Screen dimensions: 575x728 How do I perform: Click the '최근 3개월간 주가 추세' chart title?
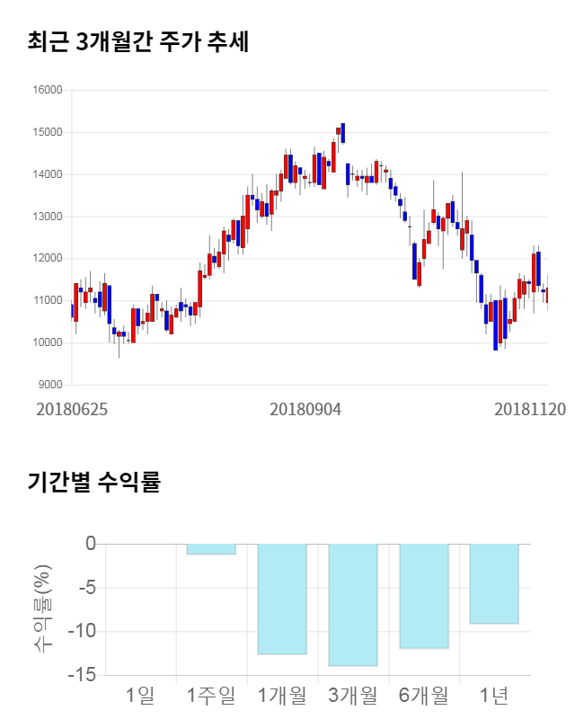(138, 41)
